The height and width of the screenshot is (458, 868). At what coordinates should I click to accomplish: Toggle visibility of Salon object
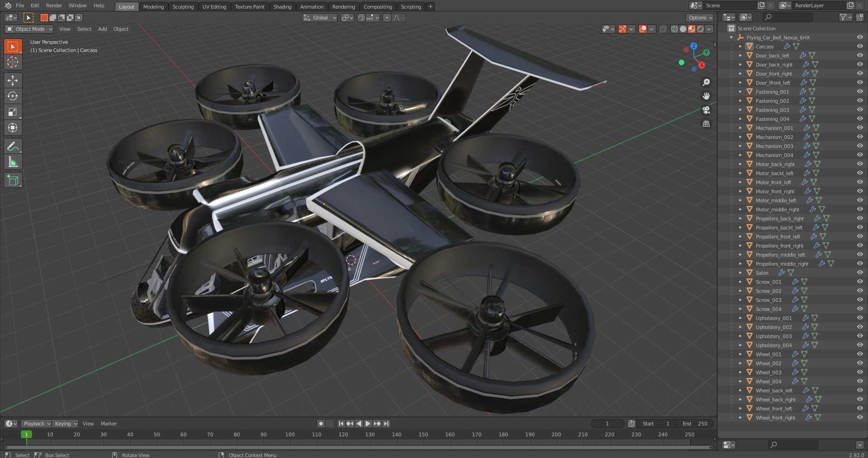(860, 272)
